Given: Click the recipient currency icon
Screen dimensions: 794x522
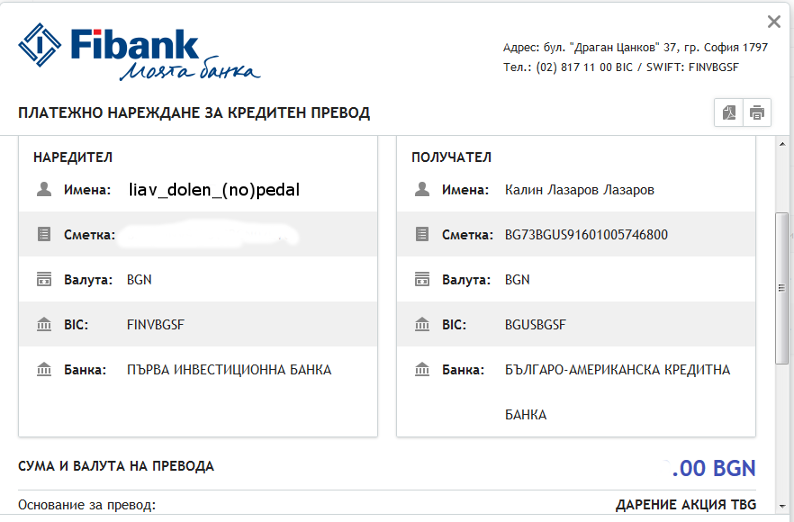Looking at the screenshot, I should point(422,280).
